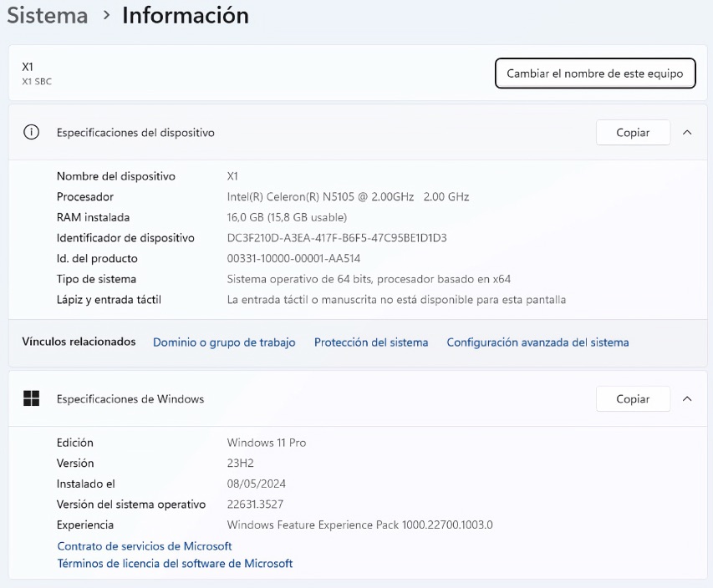
Task: Click the Lápiz y entrada táctil label
Action: pyautogui.click(x=109, y=300)
